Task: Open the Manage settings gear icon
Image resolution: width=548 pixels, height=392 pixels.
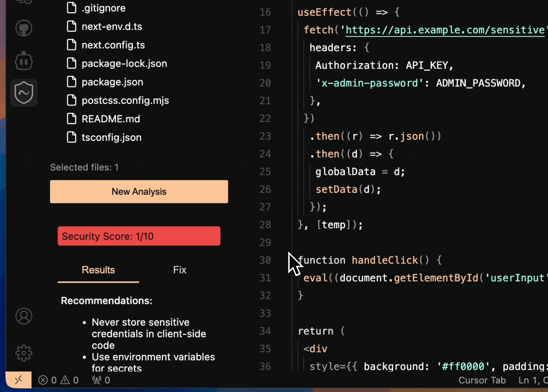Action: click(x=24, y=353)
